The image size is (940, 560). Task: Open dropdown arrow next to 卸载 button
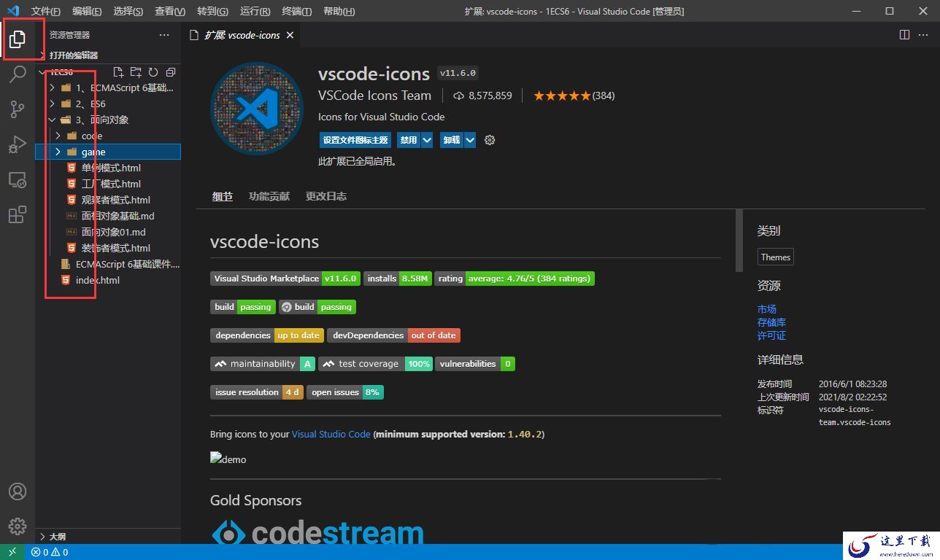tap(470, 140)
